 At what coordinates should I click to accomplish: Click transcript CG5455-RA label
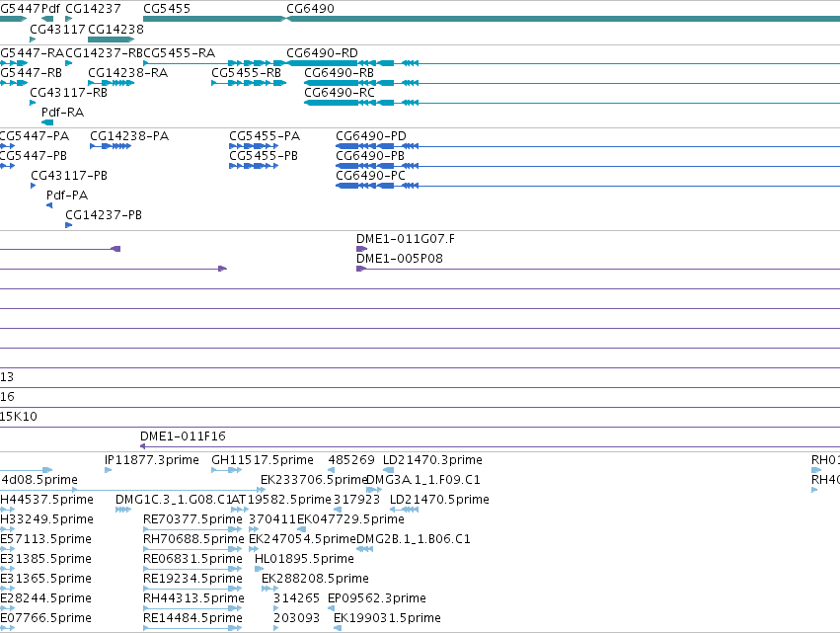[x=179, y=53]
